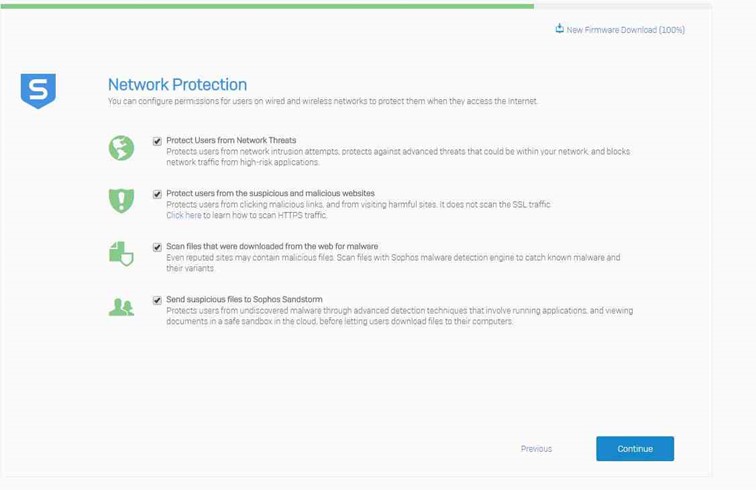Uncheck Protect Users from Network Threats
This screenshot has height=490, width=756.
click(x=157, y=141)
